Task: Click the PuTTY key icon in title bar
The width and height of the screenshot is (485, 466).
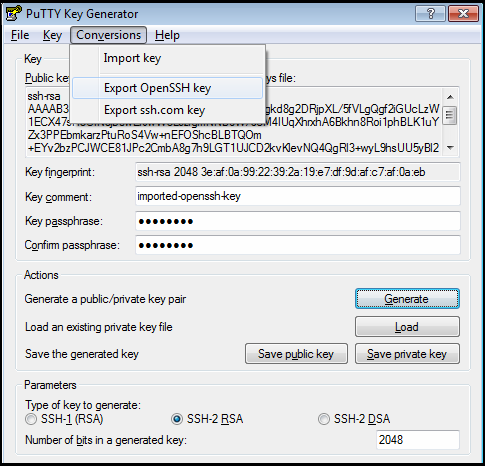Action: pyautogui.click(x=14, y=14)
